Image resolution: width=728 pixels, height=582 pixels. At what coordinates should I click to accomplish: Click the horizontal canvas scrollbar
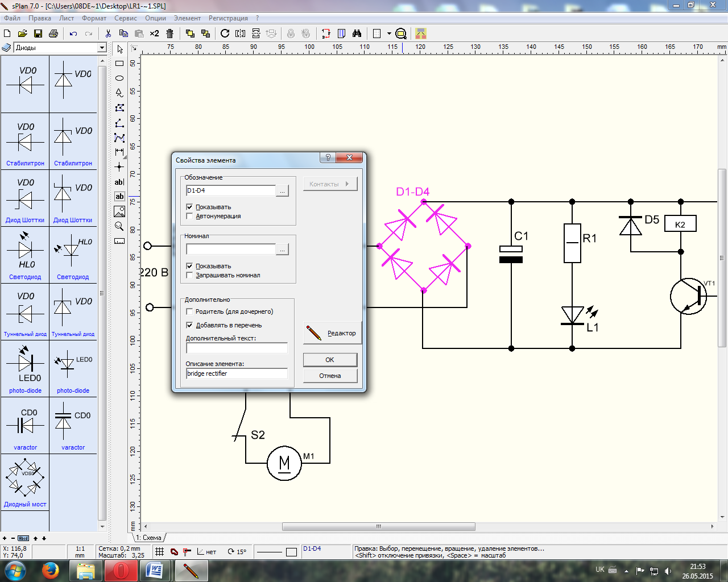[x=378, y=527]
